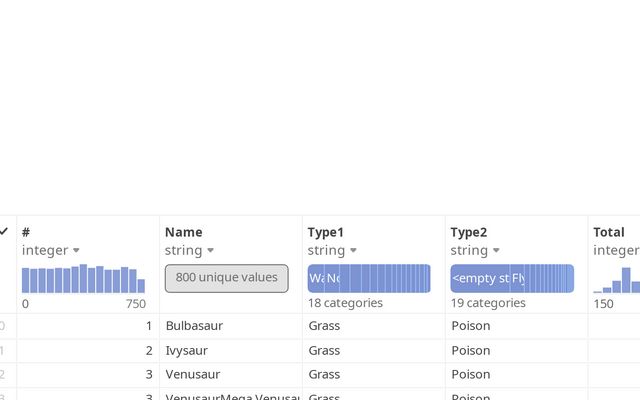Select the Name column header
The width and height of the screenshot is (640, 400).
click(184, 232)
